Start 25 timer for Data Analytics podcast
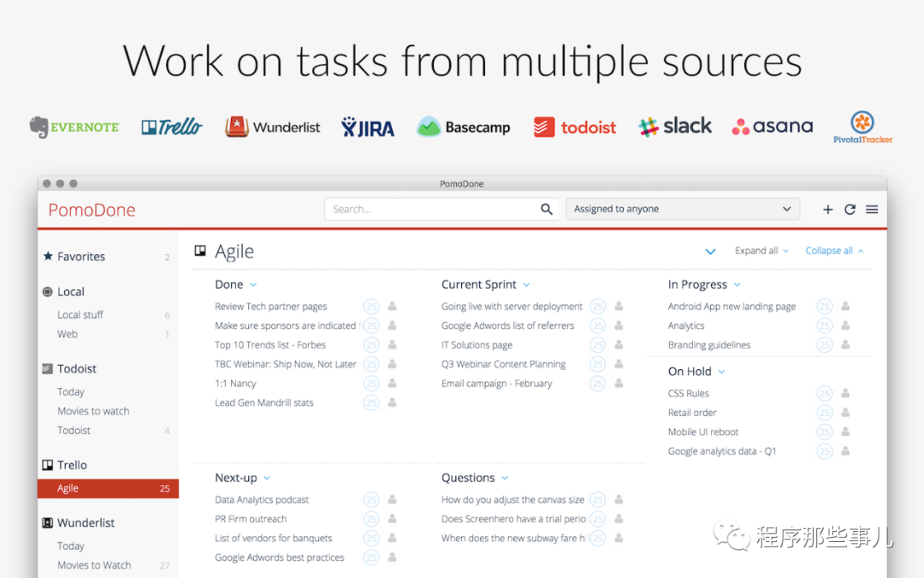This screenshot has width=924, height=578. (x=371, y=499)
